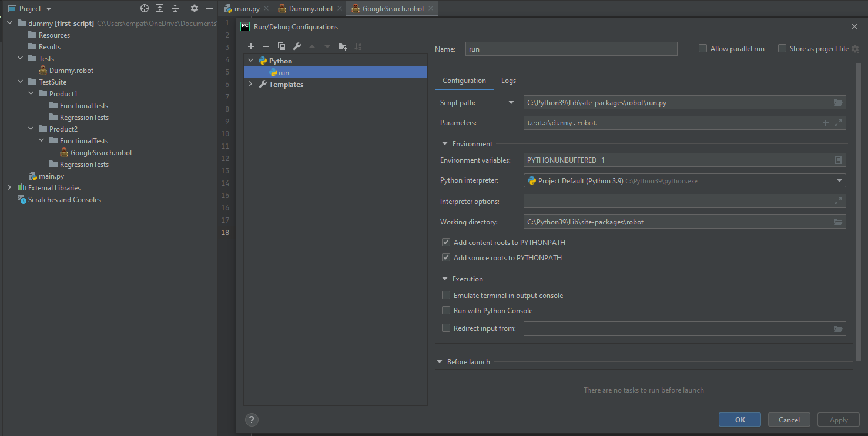Image resolution: width=868 pixels, height=436 pixels.
Task: Click the Name input field
Action: [x=571, y=49]
